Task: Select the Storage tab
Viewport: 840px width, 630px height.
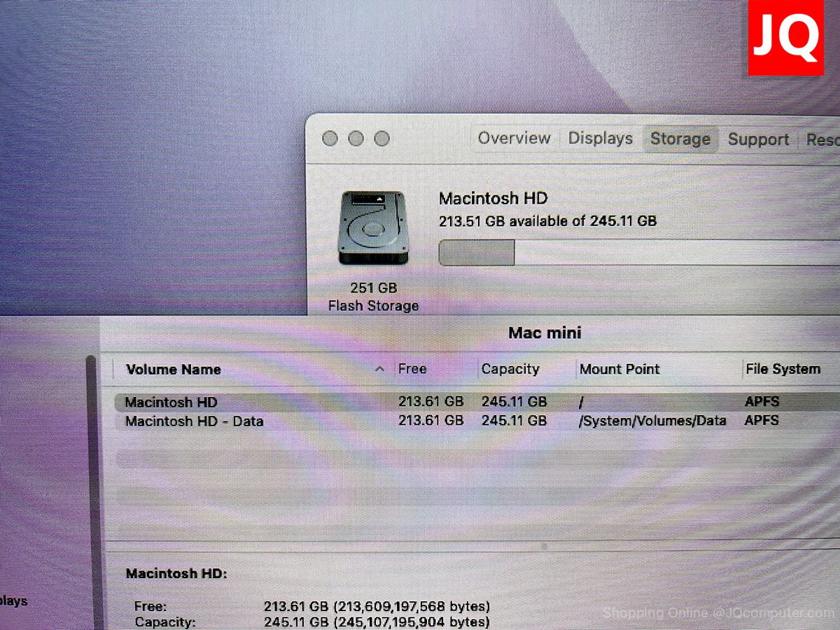Action: (x=680, y=139)
